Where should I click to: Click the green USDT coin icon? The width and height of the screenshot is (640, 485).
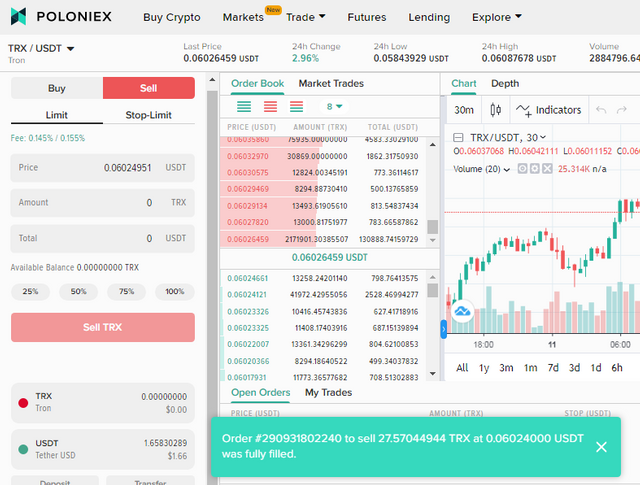(x=23, y=449)
